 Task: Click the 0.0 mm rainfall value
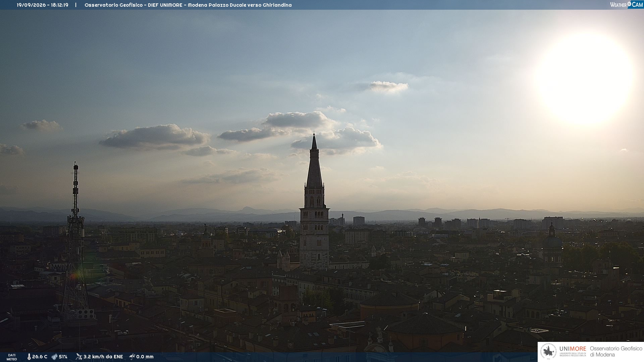point(145,357)
